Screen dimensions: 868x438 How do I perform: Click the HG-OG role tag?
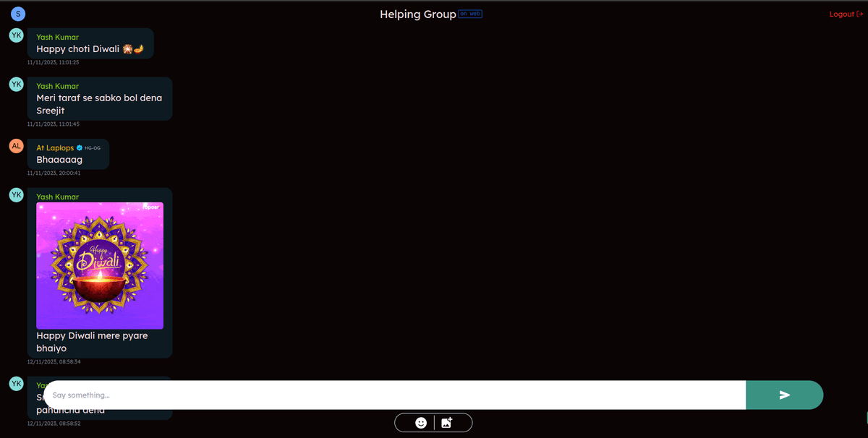(91, 146)
